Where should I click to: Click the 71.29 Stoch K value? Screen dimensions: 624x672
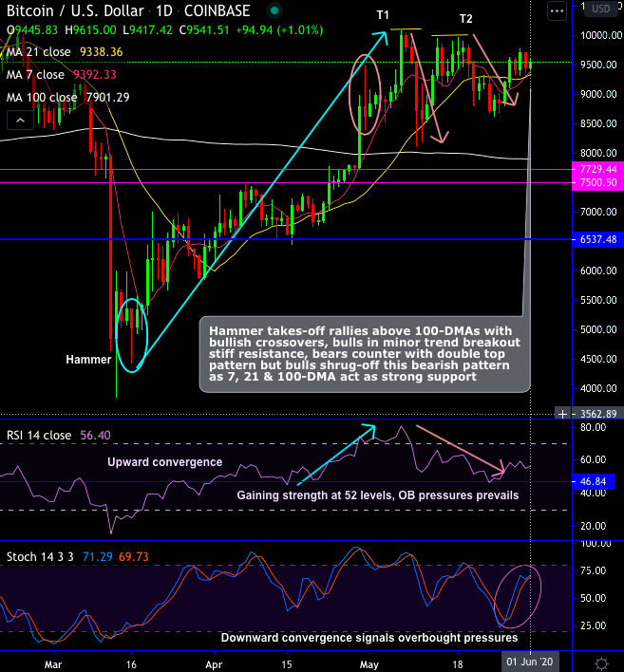98,557
